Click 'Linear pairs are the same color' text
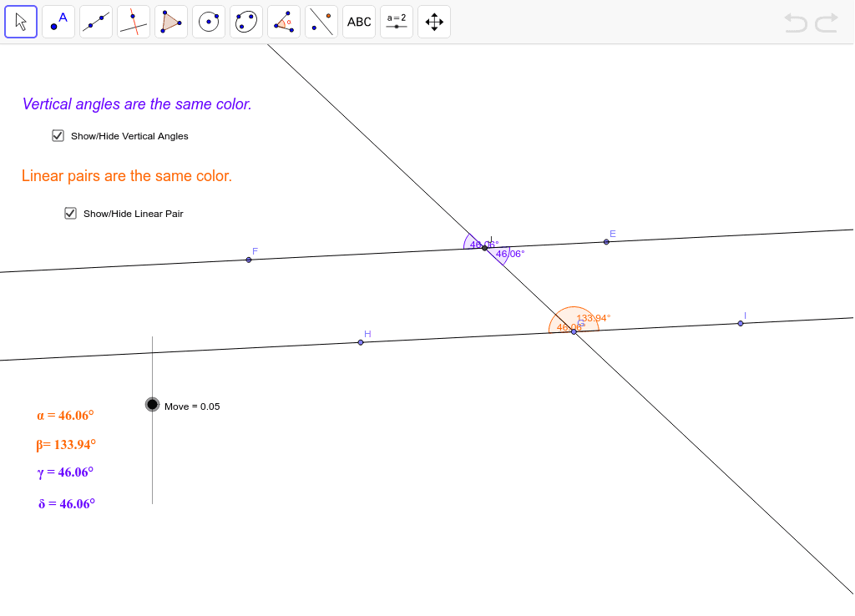 [127, 176]
